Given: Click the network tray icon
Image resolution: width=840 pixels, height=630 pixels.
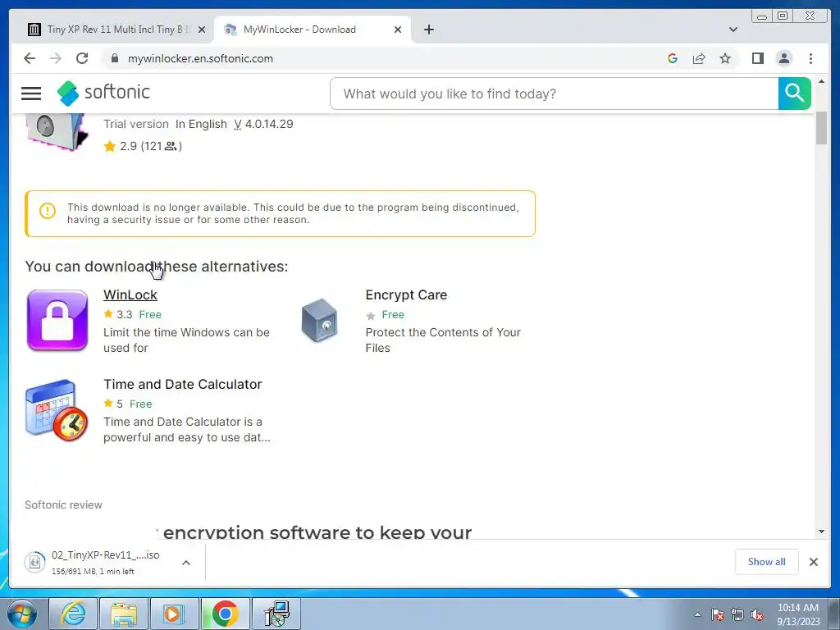Looking at the screenshot, I should pyautogui.click(x=737, y=614).
